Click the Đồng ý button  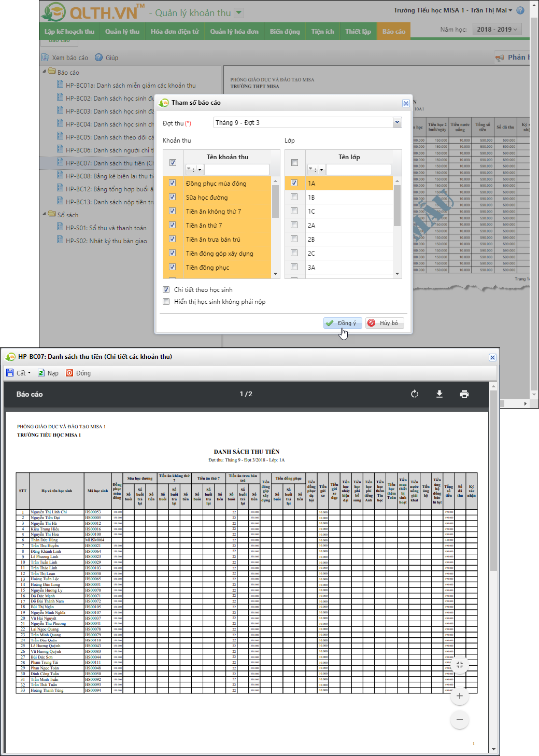343,323
